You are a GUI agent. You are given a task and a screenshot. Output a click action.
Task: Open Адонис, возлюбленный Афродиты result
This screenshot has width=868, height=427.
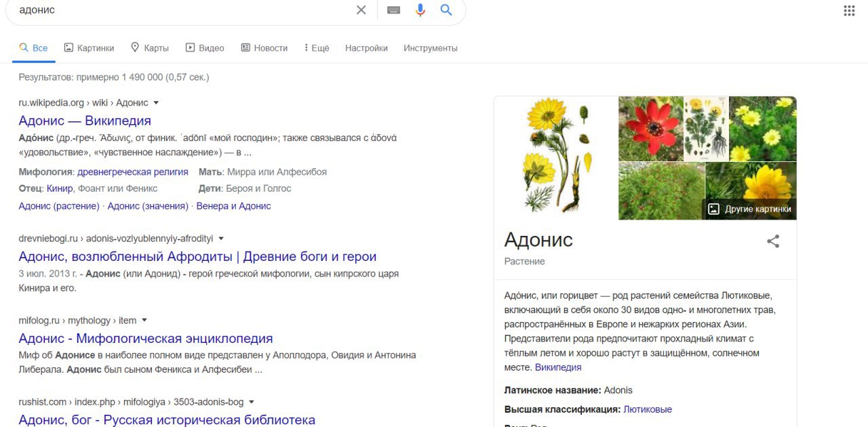(x=197, y=257)
